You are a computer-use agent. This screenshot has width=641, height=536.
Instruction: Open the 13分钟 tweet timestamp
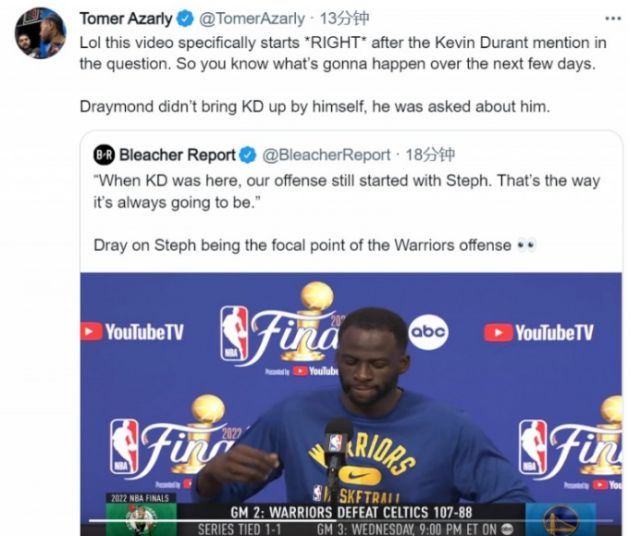click(344, 19)
